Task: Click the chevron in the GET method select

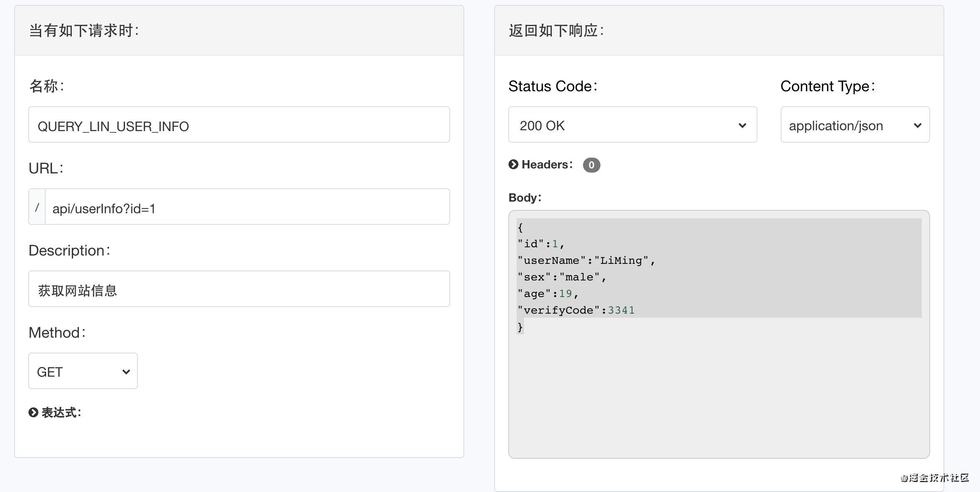Action: click(126, 372)
